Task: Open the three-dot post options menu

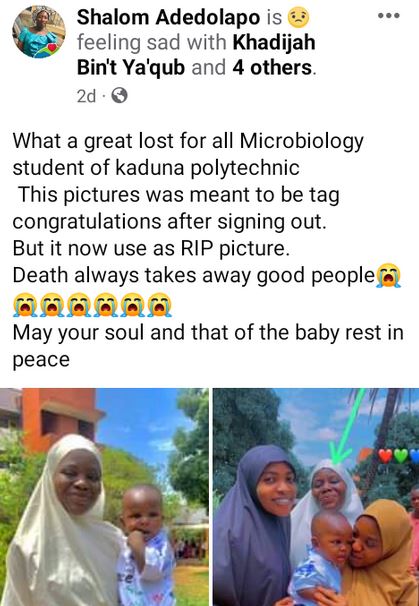Action: coord(388,16)
